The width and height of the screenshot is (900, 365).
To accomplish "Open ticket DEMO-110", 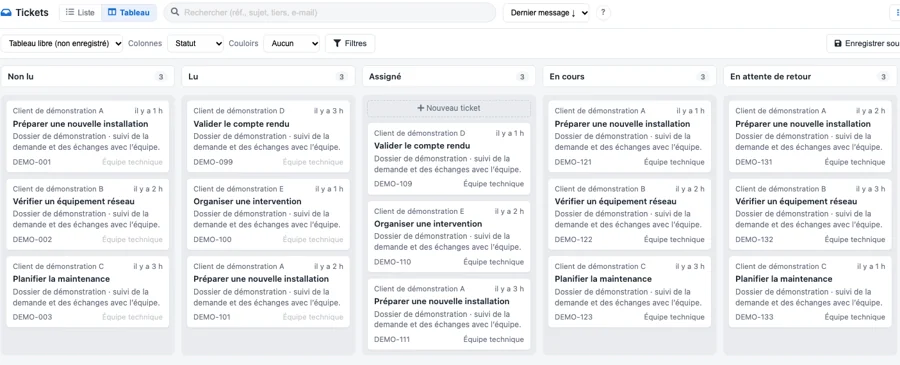I will (x=449, y=236).
